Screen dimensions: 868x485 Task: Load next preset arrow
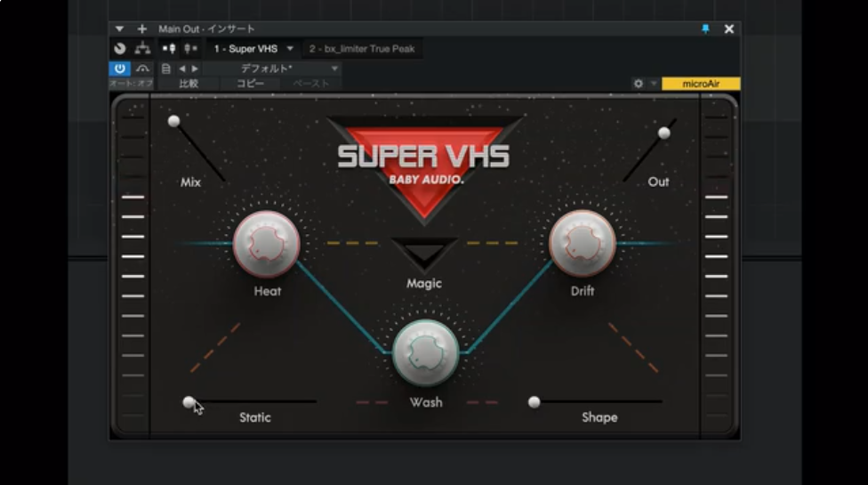tap(195, 69)
